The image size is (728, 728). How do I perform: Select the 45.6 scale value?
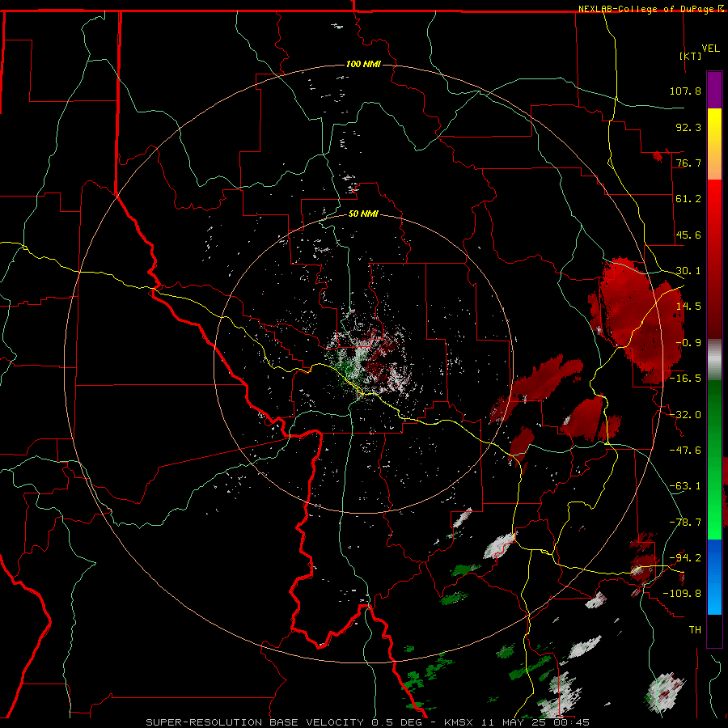click(x=688, y=235)
